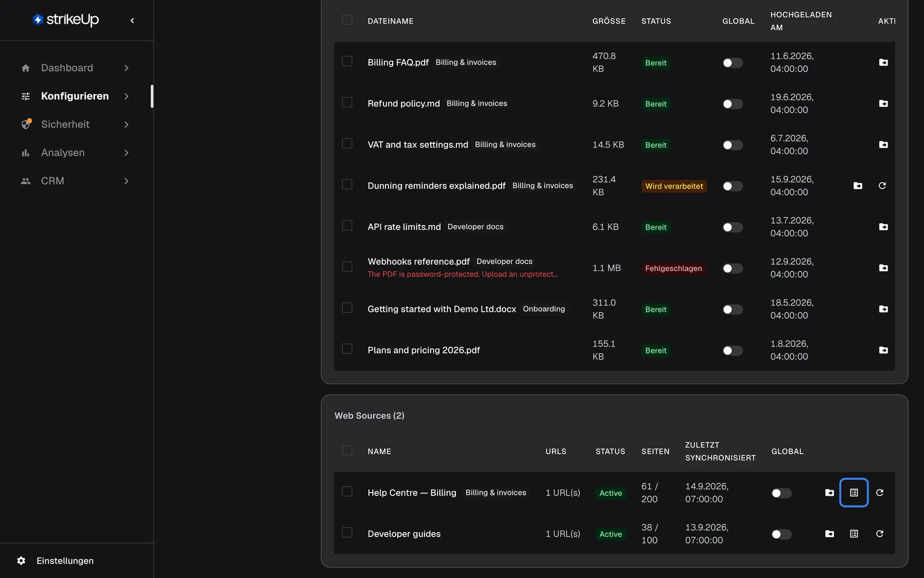Toggle Global for Help Centre — Billing
Image resolution: width=924 pixels, height=578 pixels.
point(781,493)
